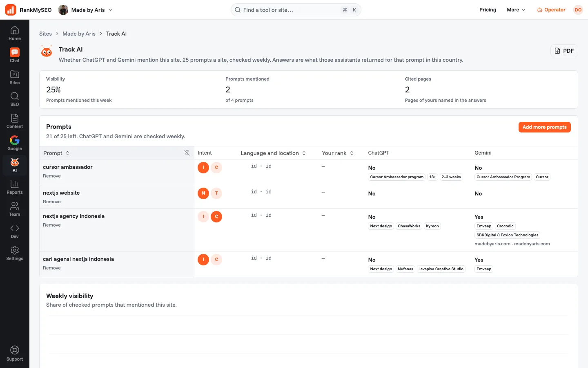Open the Operator link
This screenshot has width=588, height=368.
[551, 10]
